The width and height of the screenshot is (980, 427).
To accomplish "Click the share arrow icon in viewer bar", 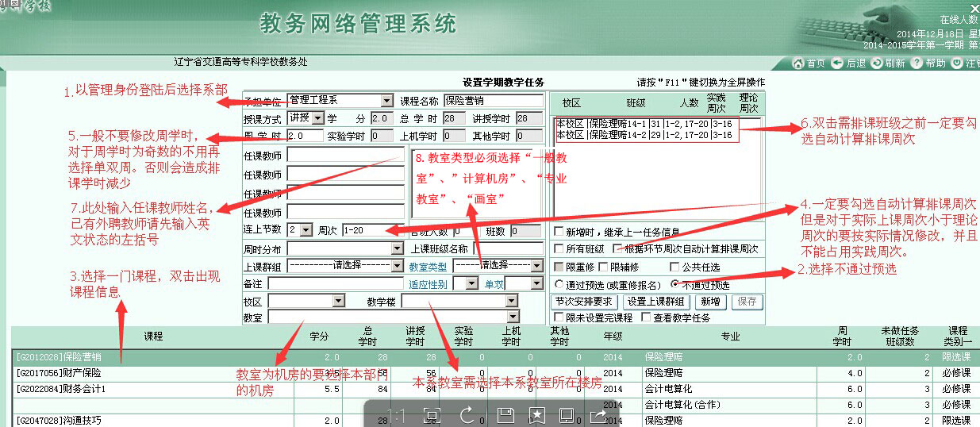I will (x=598, y=414).
